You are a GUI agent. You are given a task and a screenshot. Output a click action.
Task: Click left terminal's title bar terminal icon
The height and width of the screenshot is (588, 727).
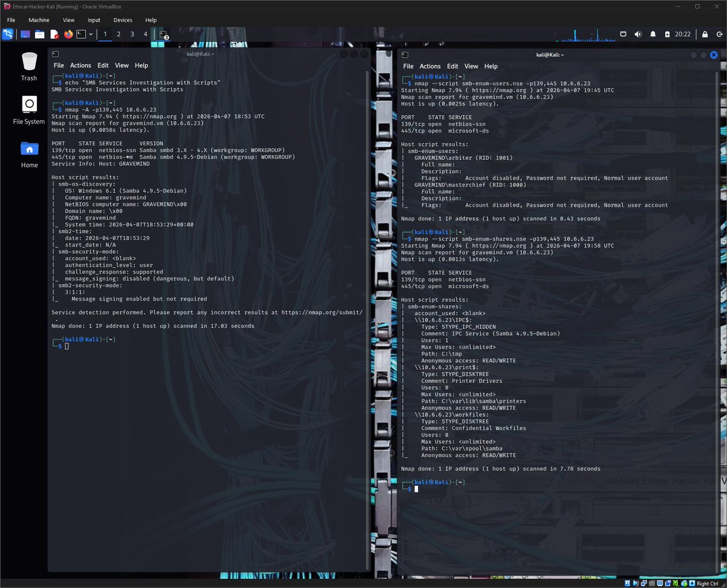point(55,54)
